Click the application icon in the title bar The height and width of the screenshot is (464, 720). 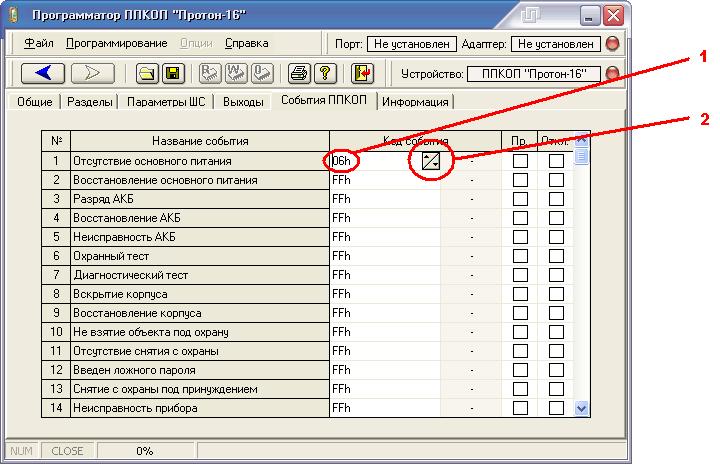pos(13,15)
